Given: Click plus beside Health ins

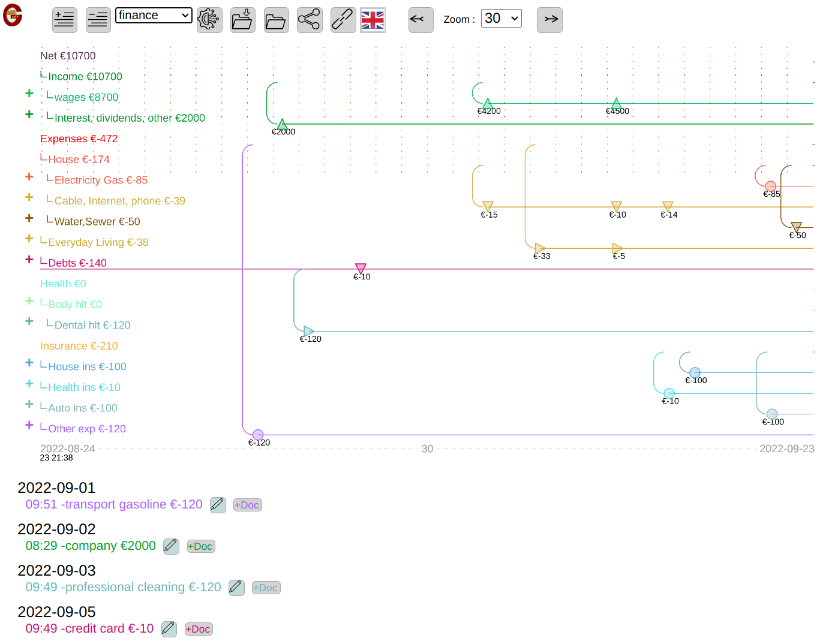Looking at the screenshot, I should tap(29, 383).
